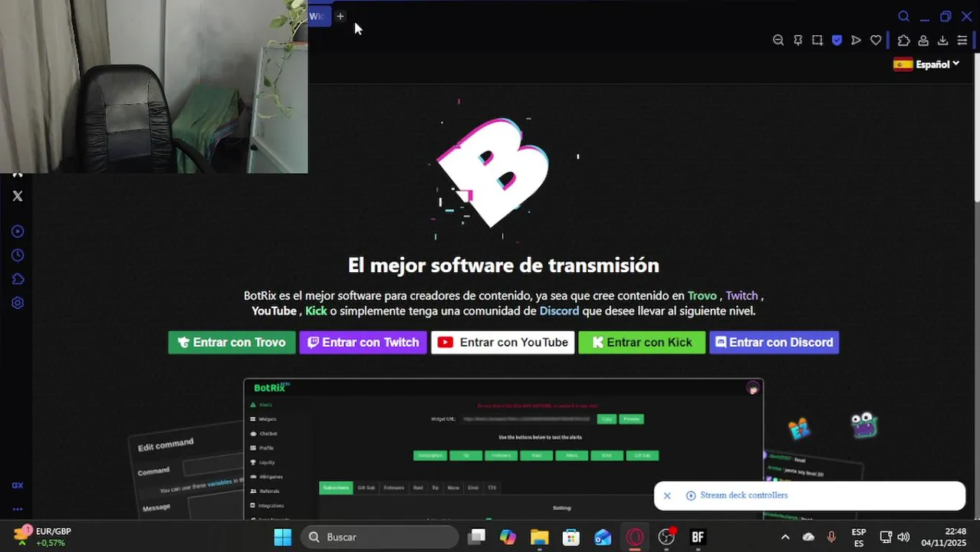The height and width of the screenshot is (552, 980).
Task: Click the Discord link in the description
Action: pyautogui.click(x=559, y=311)
